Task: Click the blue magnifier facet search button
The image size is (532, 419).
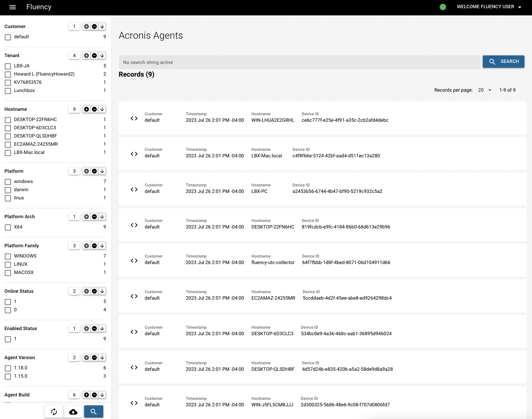Action: [94, 411]
